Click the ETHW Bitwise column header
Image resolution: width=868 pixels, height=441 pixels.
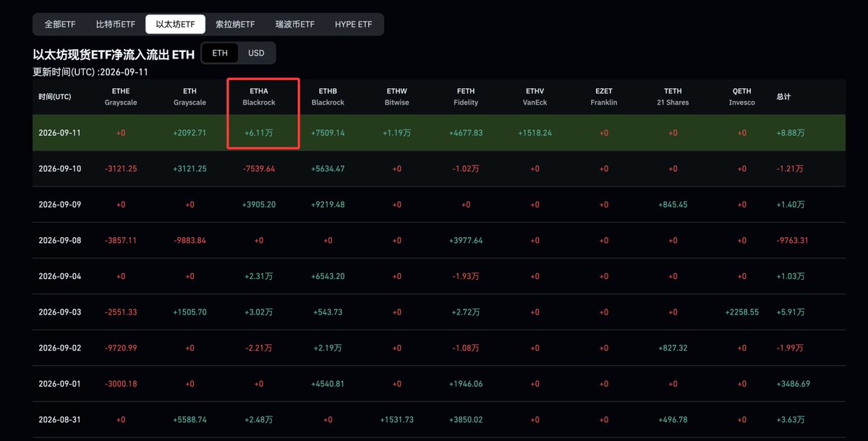pyautogui.click(x=397, y=97)
